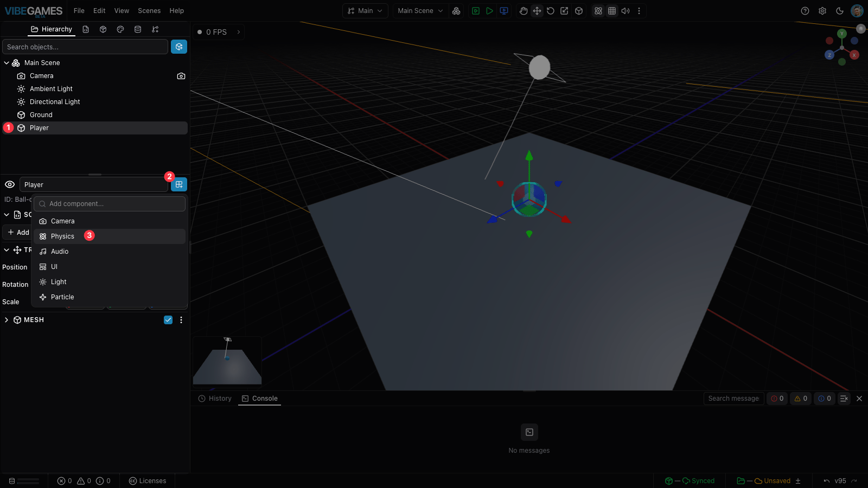Toggle the physics atom icon in the top toolbar
This screenshot has height=488, width=868.
(x=598, y=11)
